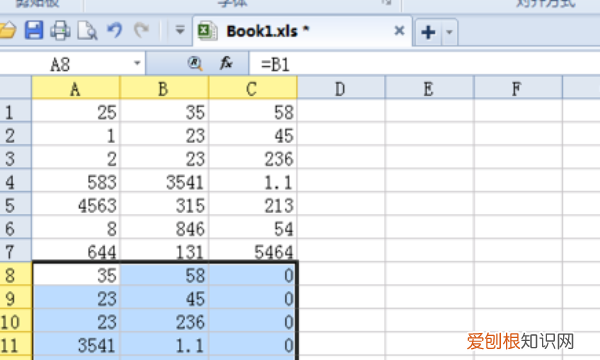Click cell A5 containing 4563
The width and height of the screenshot is (600, 360).
pyautogui.click(x=76, y=204)
